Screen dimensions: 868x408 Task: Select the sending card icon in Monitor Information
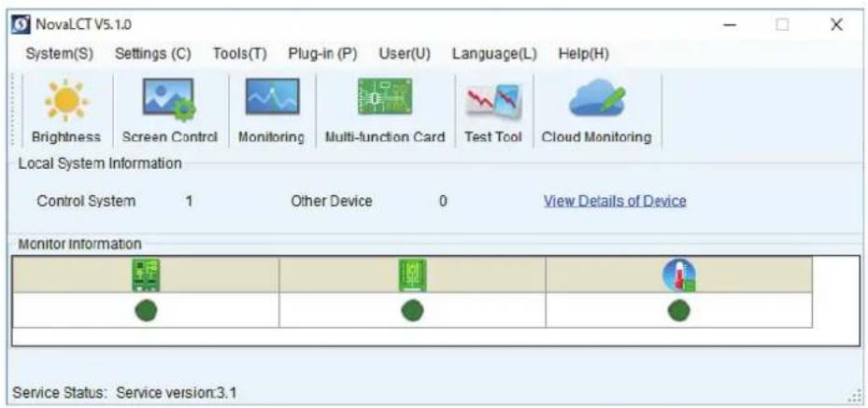click(x=146, y=275)
